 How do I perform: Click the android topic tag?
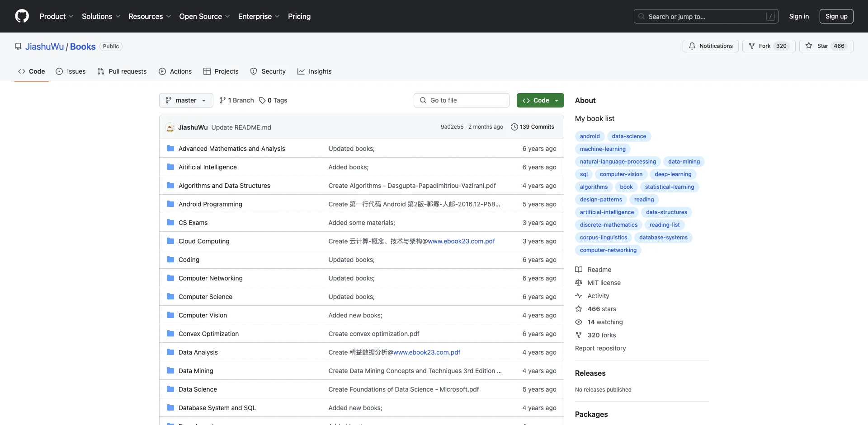[590, 136]
